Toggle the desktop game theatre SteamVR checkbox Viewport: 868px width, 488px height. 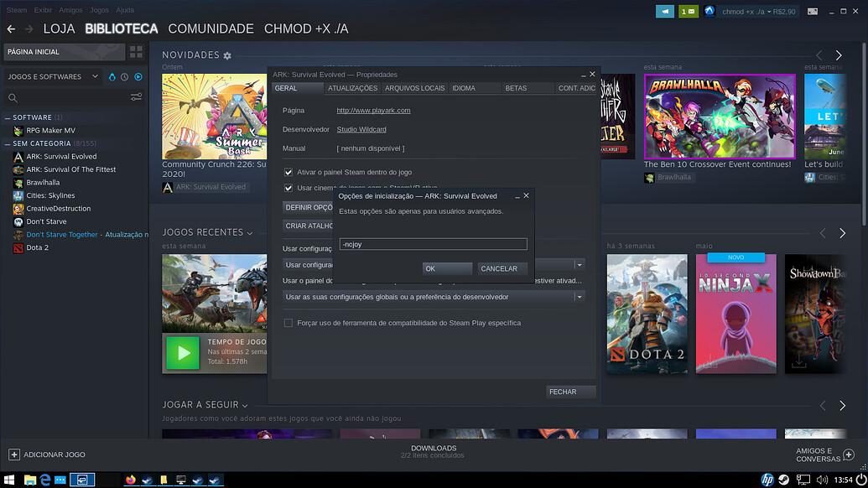tap(288, 188)
